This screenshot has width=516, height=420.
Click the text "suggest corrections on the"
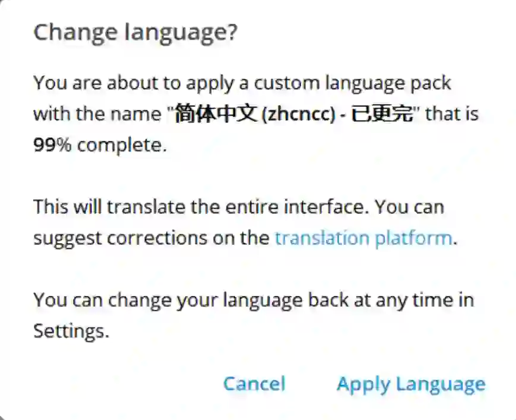click(151, 238)
